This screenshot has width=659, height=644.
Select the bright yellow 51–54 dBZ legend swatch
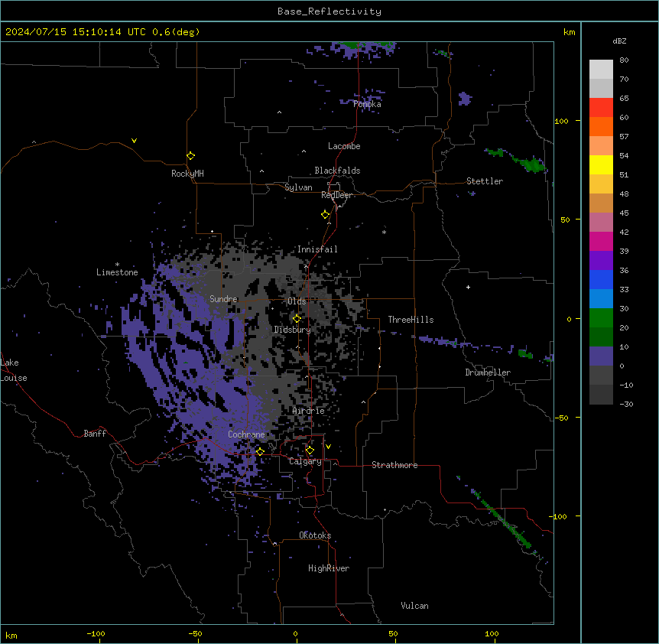601,164
